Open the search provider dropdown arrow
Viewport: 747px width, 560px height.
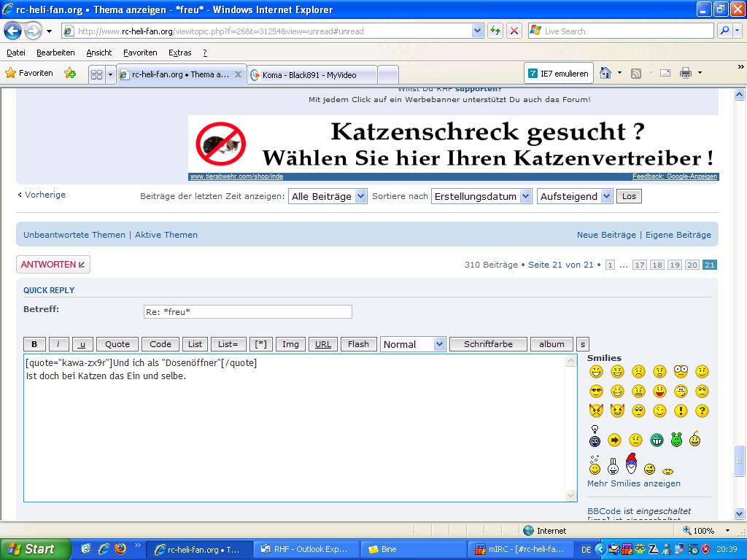click(x=737, y=31)
